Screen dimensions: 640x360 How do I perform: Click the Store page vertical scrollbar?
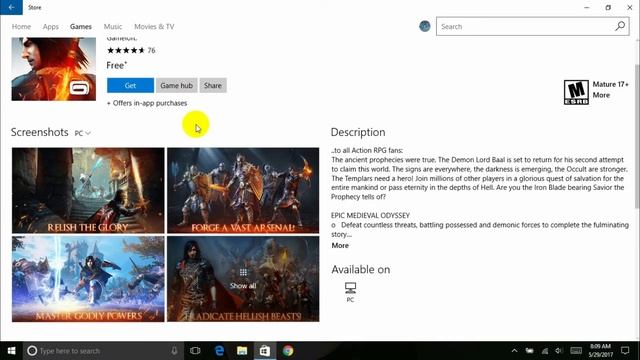pos(637,137)
